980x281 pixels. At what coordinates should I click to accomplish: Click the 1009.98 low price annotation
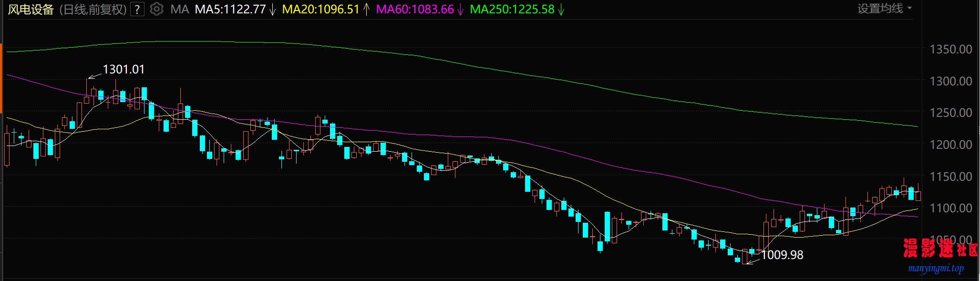pyautogui.click(x=783, y=255)
